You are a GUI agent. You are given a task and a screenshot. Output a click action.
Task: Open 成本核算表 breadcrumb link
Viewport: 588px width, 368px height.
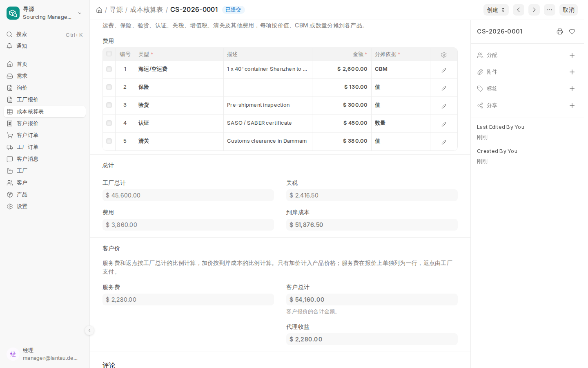click(146, 10)
